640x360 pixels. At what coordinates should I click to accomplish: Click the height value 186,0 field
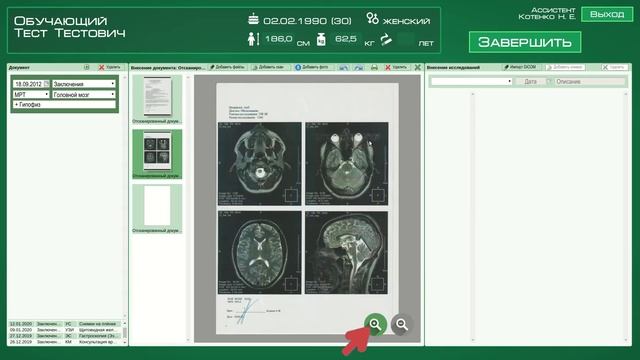click(279, 39)
